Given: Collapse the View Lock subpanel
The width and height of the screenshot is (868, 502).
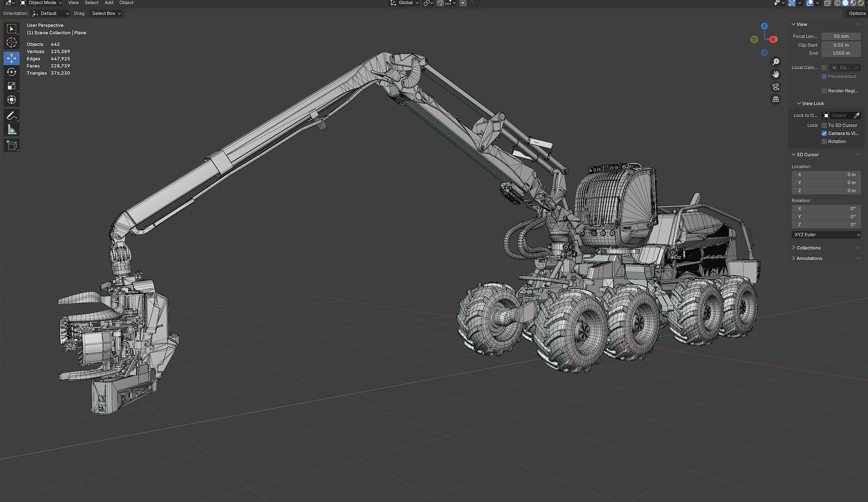Looking at the screenshot, I should pos(810,104).
